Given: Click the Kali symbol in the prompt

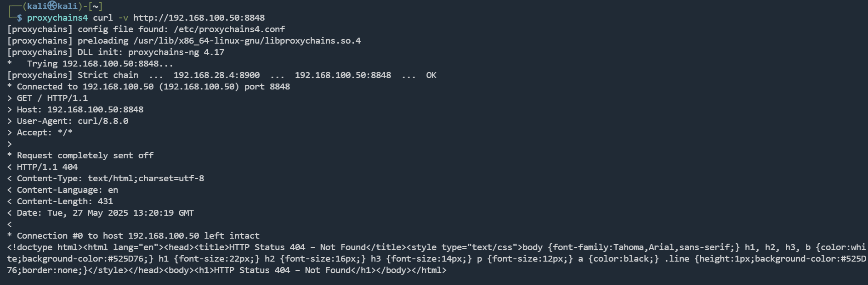Looking at the screenshot, I should point(52,6).
